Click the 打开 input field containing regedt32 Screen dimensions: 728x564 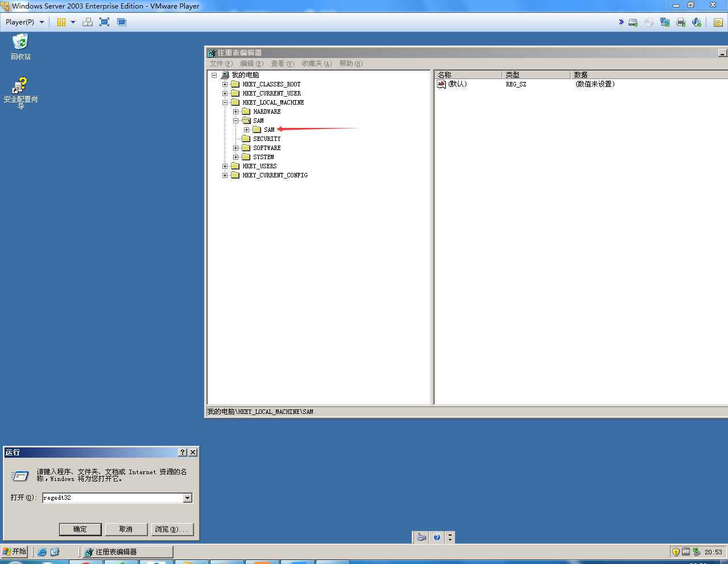click(113, 498)
